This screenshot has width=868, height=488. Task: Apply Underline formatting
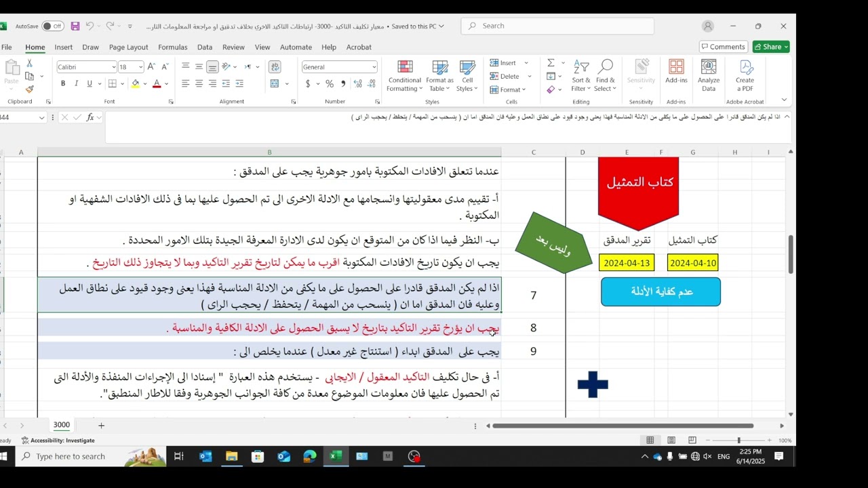tap(89, 83)
